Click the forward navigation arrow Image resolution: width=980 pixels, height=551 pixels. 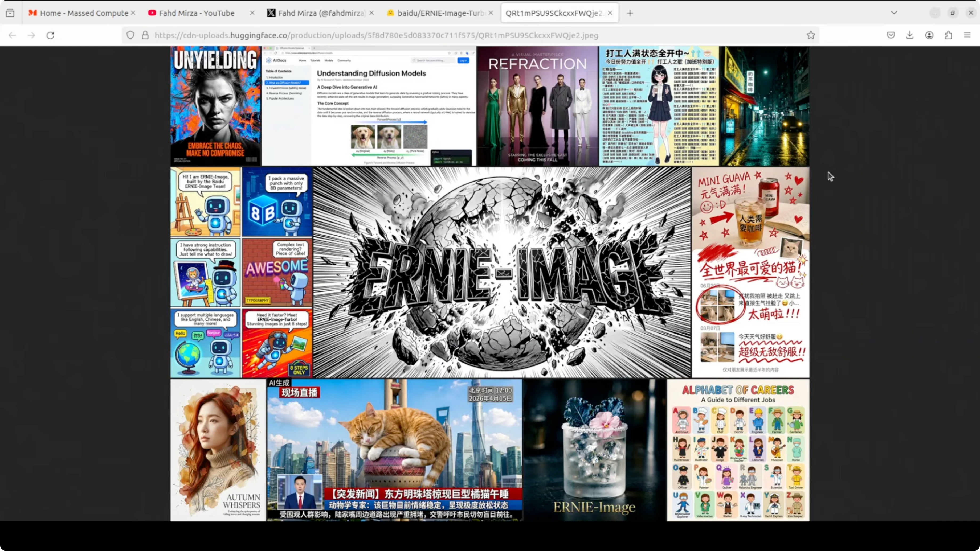click(x=31, y=35)
